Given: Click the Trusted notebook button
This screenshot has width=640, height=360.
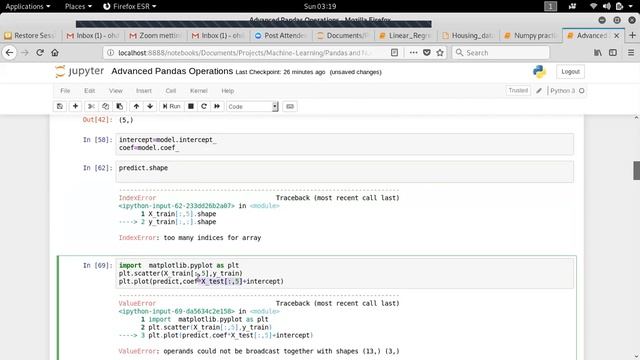Looking at the screenshot, I should tap(518, 90).
